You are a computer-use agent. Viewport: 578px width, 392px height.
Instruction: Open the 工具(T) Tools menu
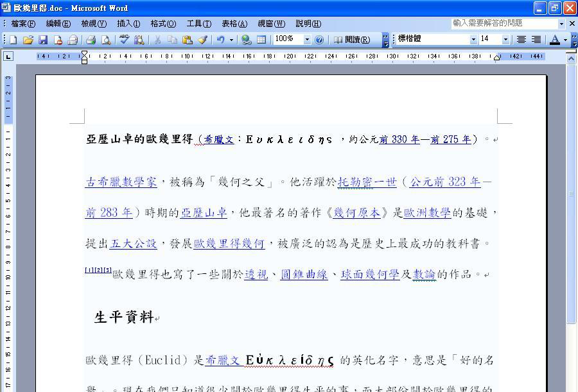pos(199,24)
